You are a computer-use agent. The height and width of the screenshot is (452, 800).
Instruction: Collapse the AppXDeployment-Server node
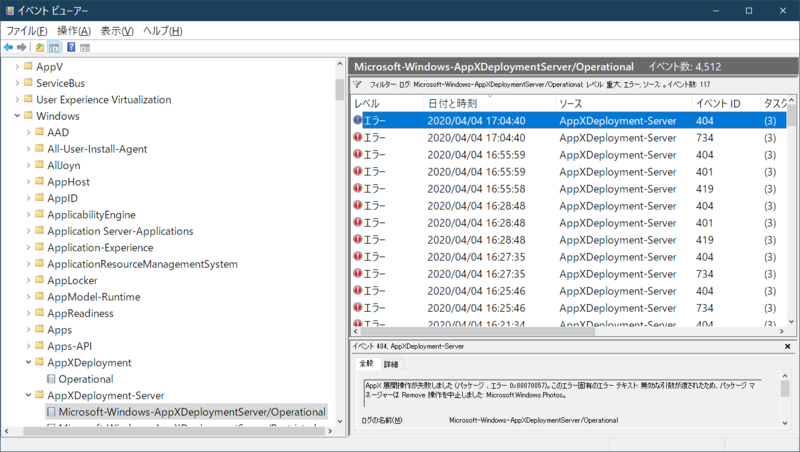pyautogui.click(x=29, y=396)
